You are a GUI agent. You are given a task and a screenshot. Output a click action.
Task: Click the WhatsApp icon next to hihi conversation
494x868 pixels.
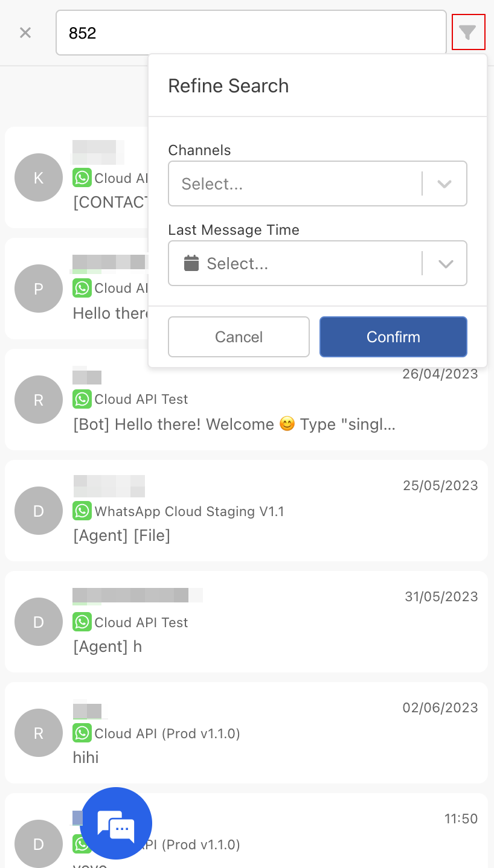tap(82, 733)
